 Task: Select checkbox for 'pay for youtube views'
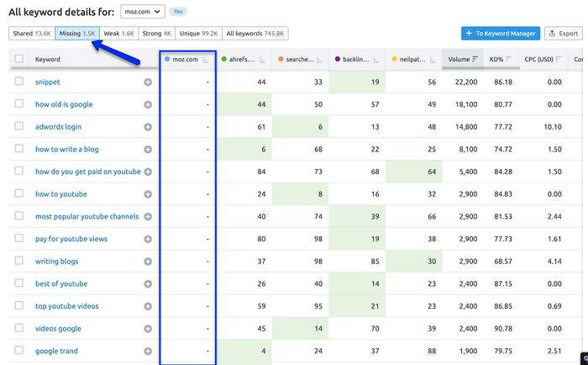19,239
